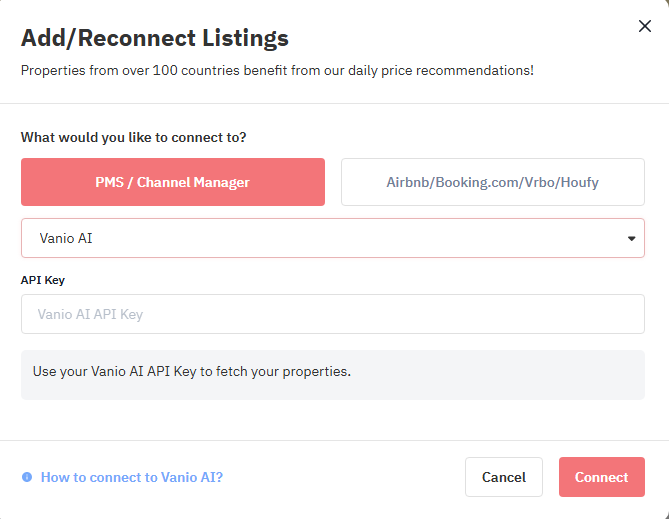Click 'What would you like to connect to?' label

pyautogui.click(x=134, y=137)
